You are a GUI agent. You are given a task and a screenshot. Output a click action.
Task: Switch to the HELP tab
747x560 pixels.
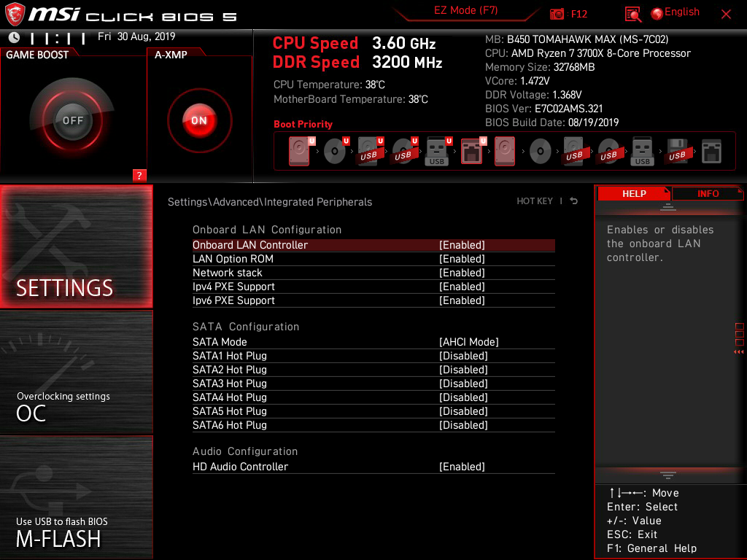(634, 194)
